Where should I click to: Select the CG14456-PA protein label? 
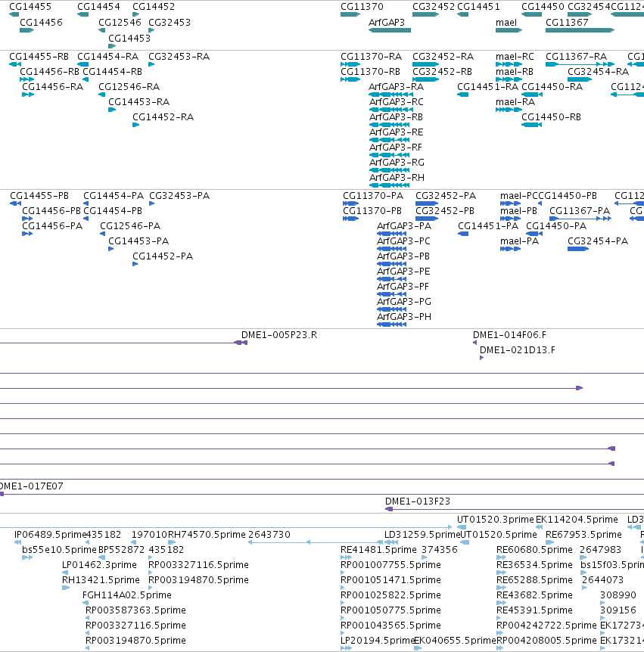click(x=52, y=226)
